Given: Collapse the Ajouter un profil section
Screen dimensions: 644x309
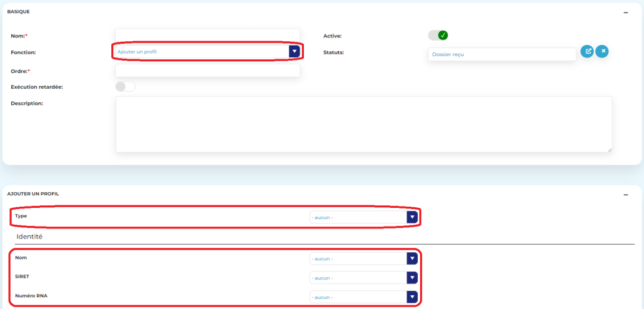Looking at the screenshot, I should [x=625, y=194].
